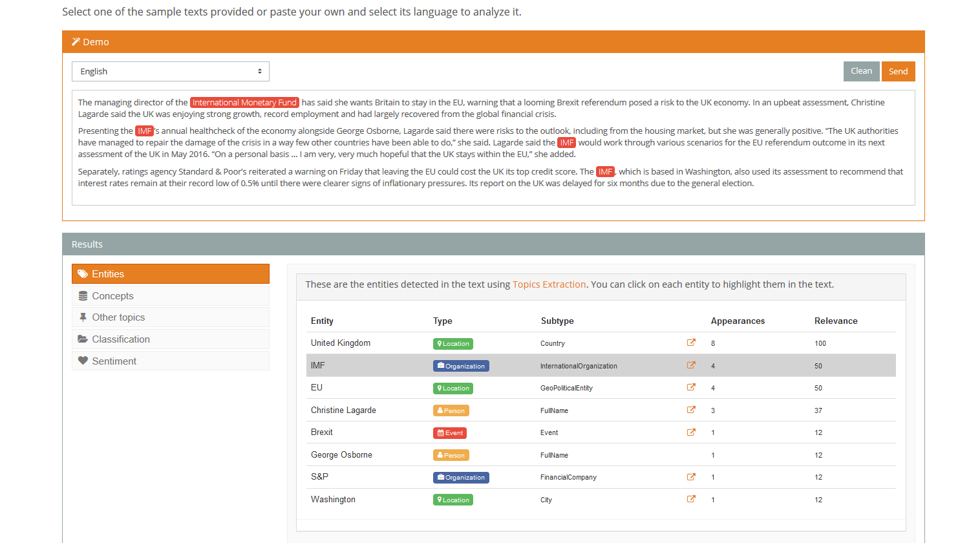Screen dimensions: 980x543
Task: Click the FinancialCompany subtype cell
Action: [568, 478]
